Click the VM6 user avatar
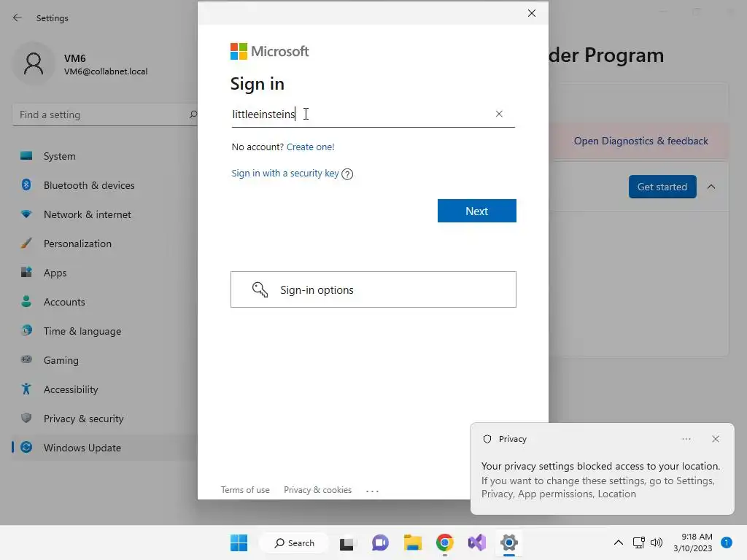Image resolution: width=747 pixels, height=560 pixels. (x=34, y=64)
